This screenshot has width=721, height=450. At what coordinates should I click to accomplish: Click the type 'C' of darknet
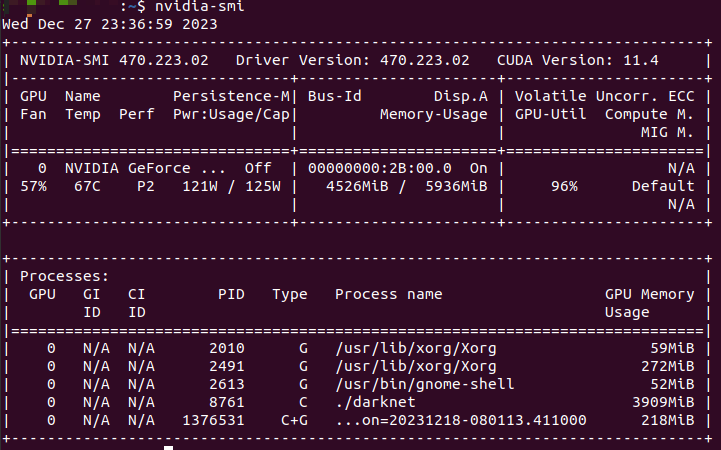pos(303,402)
